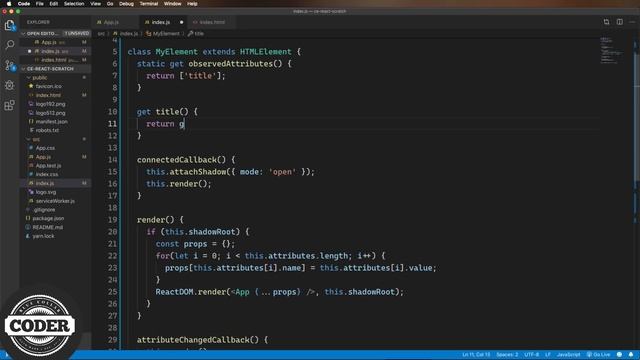Change language mode JavaScript in status bar
The width and height of the screenshot is (640, 360).
pos(568,355)
